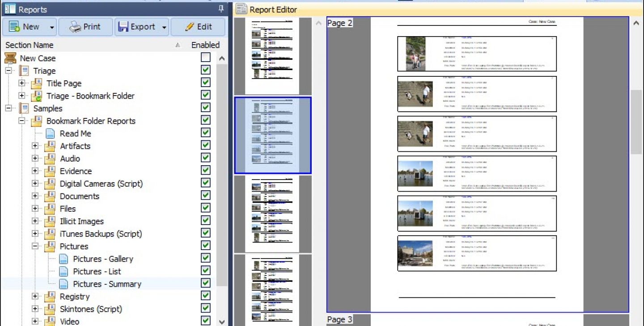
Task: Open page 3 thumbnail in preview strip
Action: [272, 214]
